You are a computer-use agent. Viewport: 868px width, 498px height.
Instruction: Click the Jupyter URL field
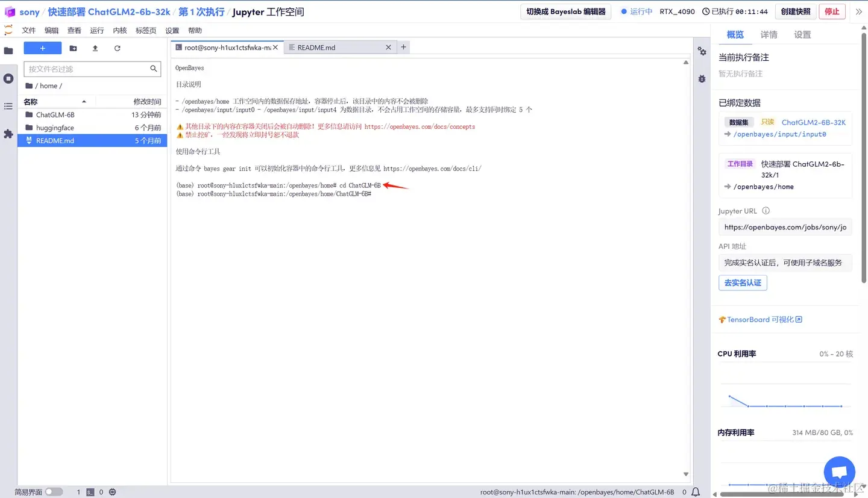pyautogui.click(x=785, y=227)
